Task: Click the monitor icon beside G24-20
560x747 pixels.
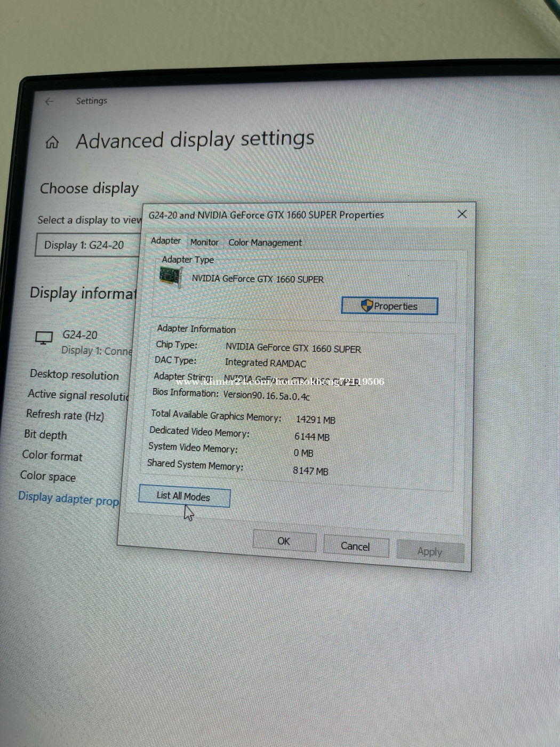Action: point(44,338)
